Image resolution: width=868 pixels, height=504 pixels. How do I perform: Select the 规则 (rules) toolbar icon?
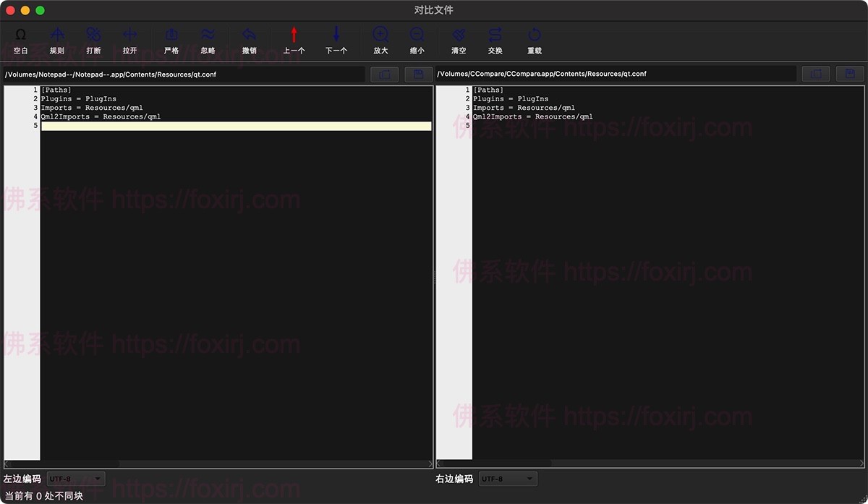tap(56, 36)
